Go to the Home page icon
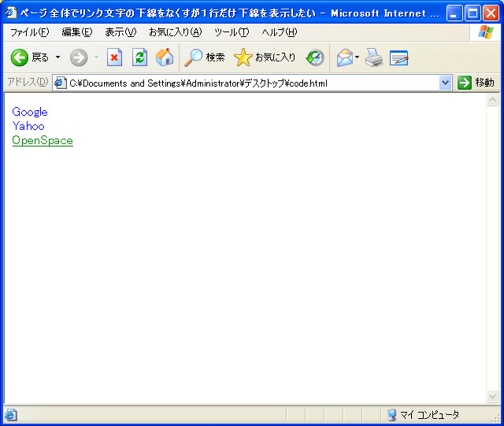The width and height of the screenshot is (504, 426). 165,57
